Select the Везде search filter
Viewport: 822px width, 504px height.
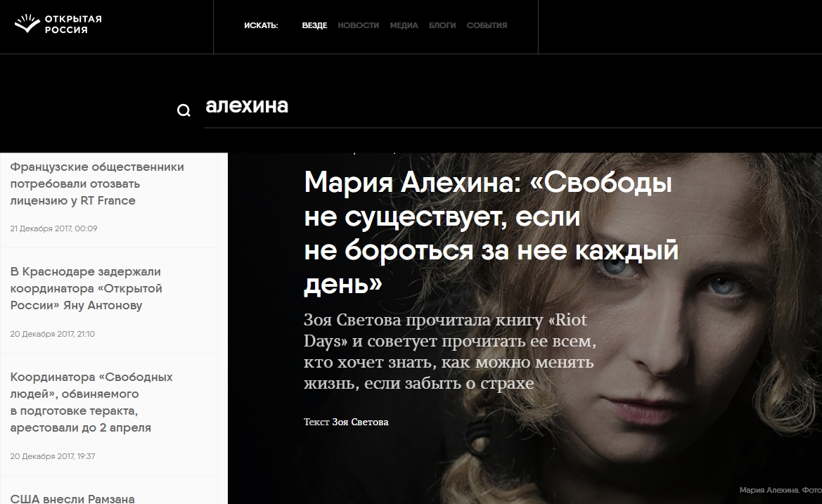pyautogui.click(x=314, y=25)
